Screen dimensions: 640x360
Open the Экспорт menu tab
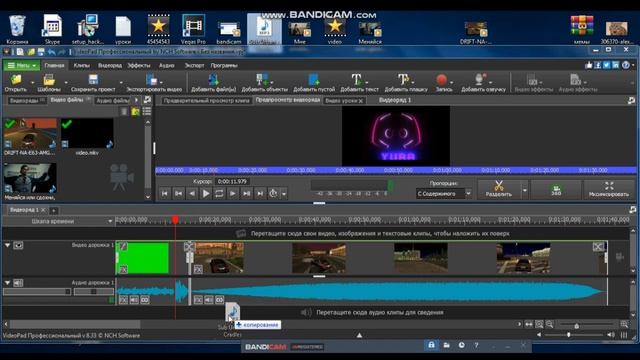pos(194,65)
